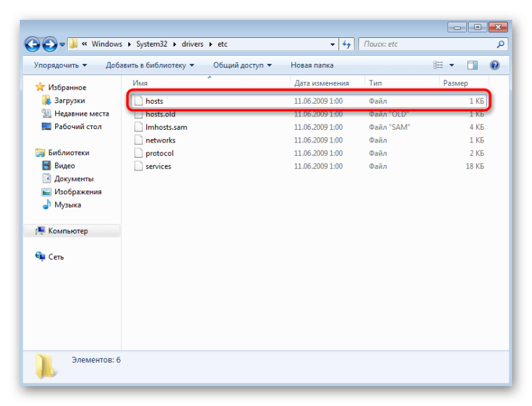Expand arrow between Windows and System32
Screen dimensions: 532x406
[x=129, y=45]
